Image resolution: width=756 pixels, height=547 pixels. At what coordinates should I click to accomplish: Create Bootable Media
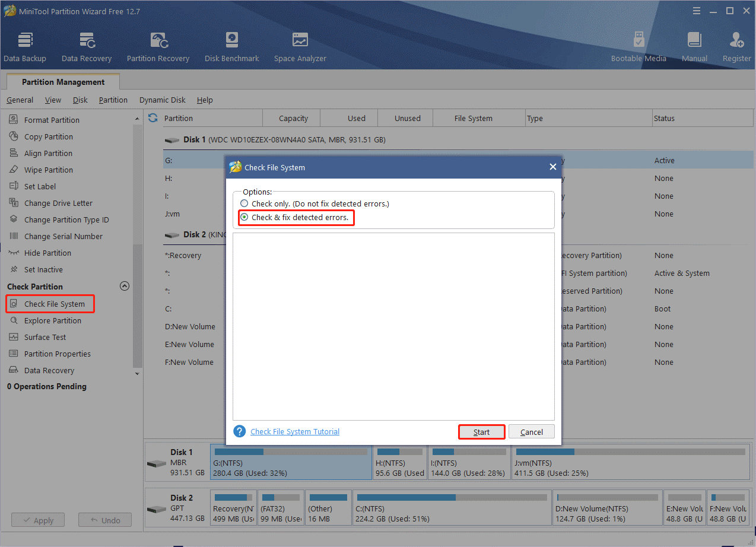(639, 47)
